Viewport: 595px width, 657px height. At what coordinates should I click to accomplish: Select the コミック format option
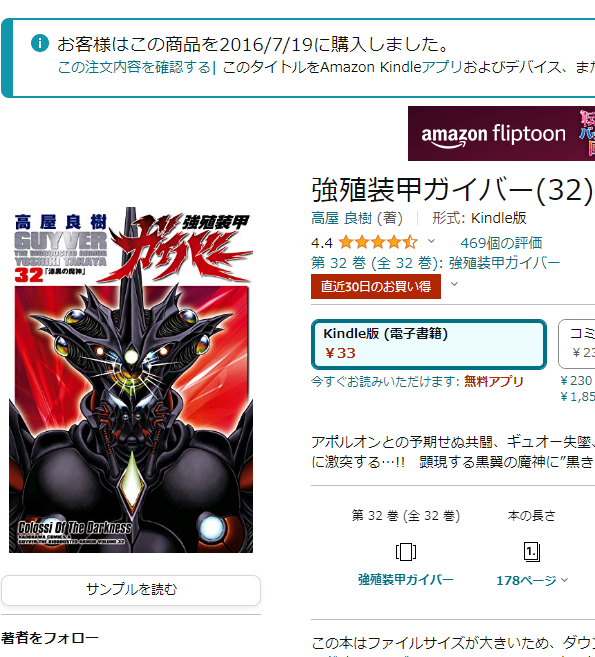577,344
